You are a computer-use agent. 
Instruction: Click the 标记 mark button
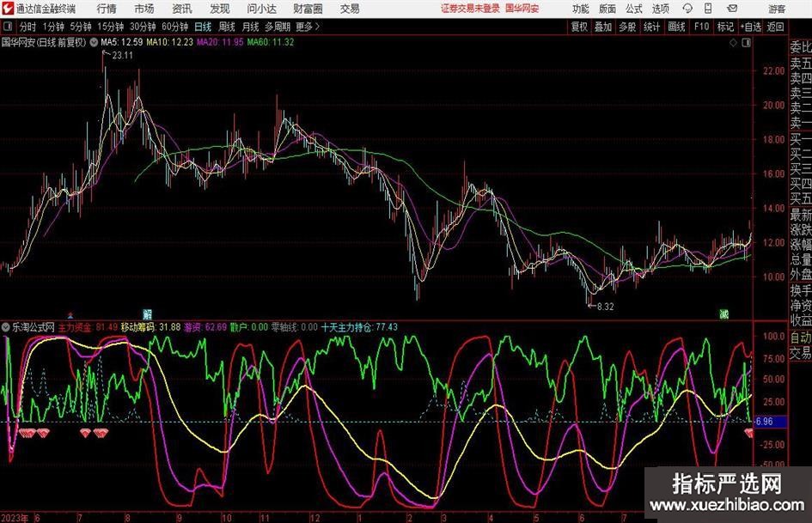click(x=725, y=27)
